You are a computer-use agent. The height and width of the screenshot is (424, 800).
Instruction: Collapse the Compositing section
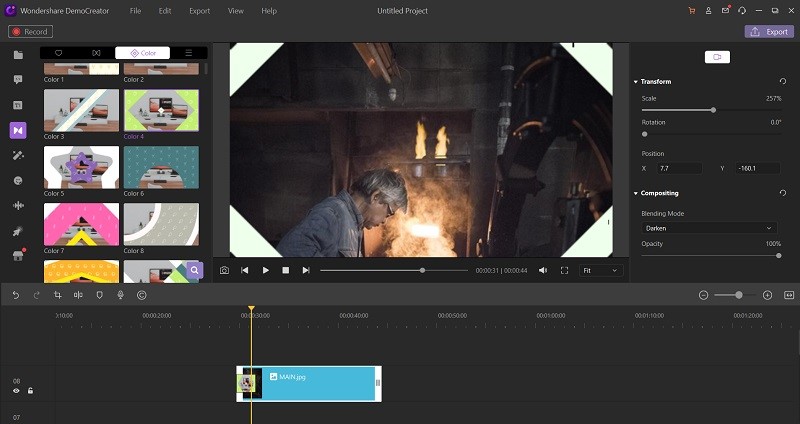pyautogui.click(x=636, y=193)
